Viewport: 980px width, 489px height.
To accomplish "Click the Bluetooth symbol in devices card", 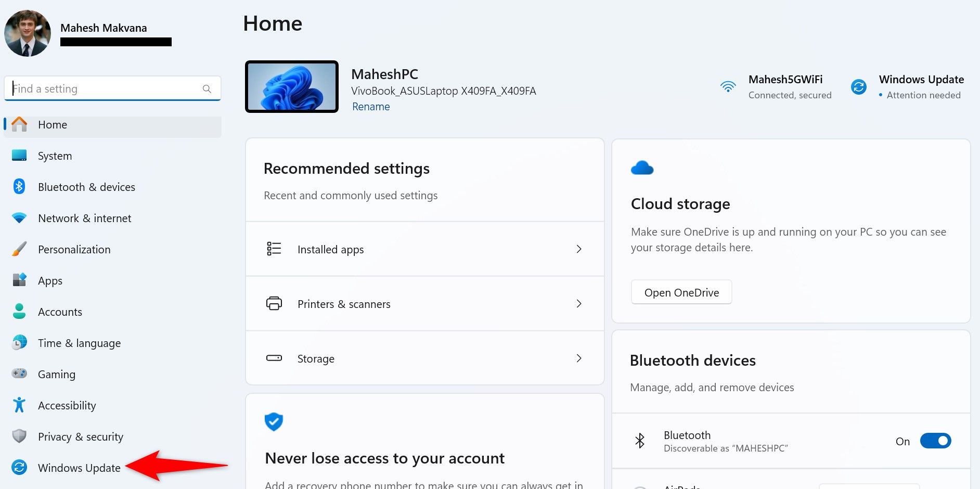I will click(x=640, y=441).
